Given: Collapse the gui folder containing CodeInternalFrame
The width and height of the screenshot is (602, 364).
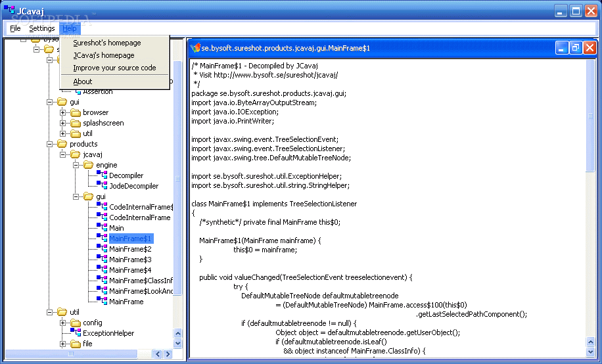Looking at the screenshot, I should click(76, 196).
